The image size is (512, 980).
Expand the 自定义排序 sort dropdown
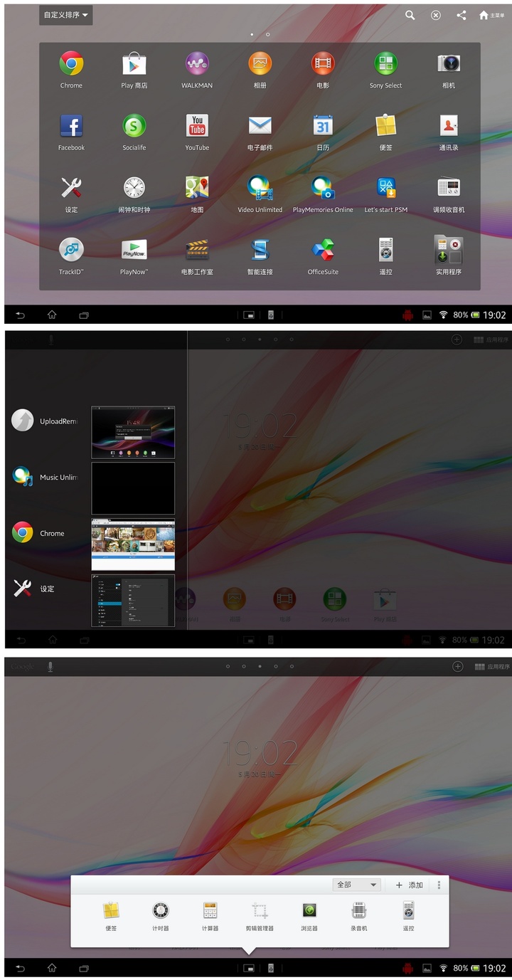pos(65,15)
